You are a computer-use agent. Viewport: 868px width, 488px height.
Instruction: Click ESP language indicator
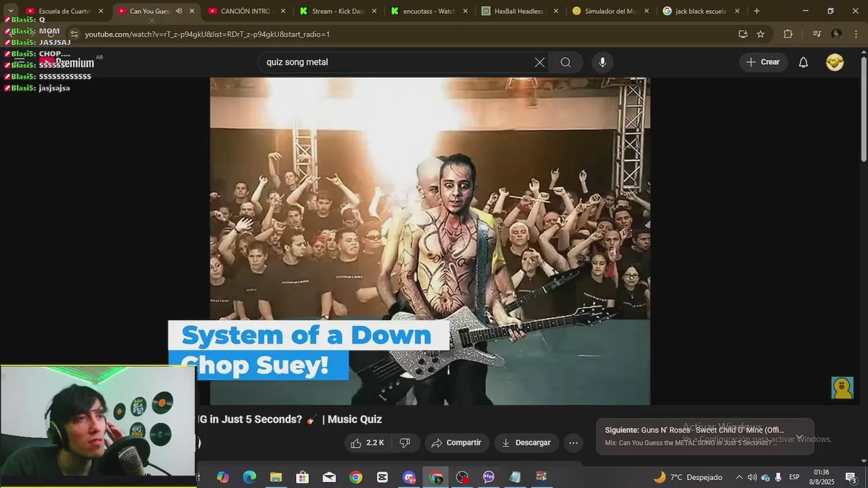tap(794, 477)
